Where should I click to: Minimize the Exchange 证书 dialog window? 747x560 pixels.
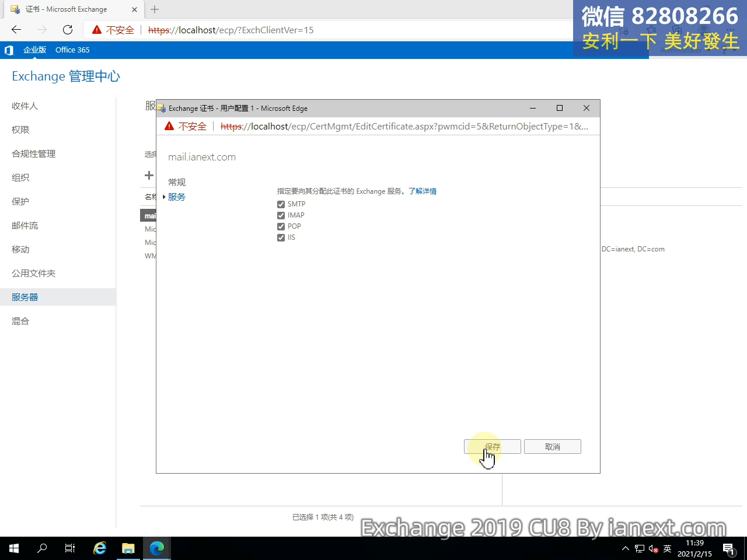(x=533, y=108)
